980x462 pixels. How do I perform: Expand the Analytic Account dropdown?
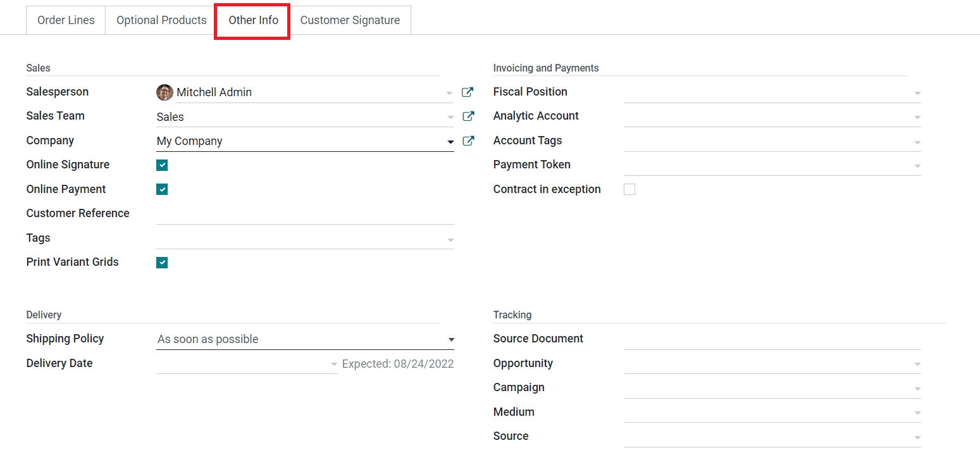(x=917, y=117)
